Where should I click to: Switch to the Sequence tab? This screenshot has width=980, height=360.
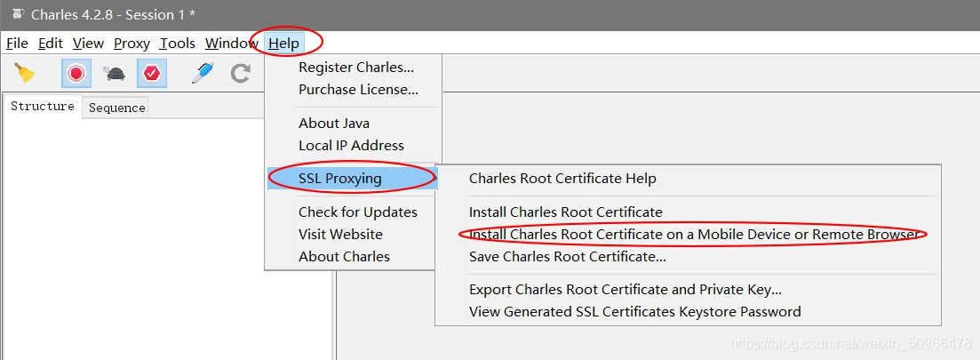(x=117, y=108)
